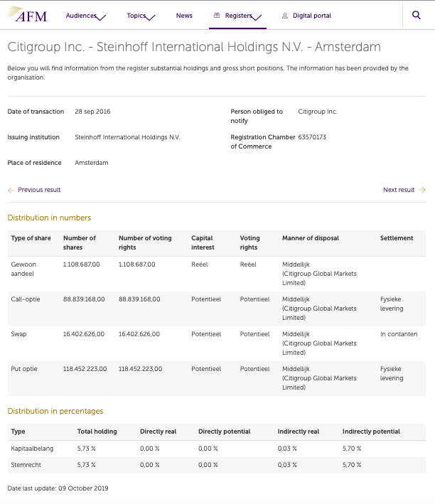Click the right arrow after Next result
This screenshot has height=504, width=435.
coord(422,190)
